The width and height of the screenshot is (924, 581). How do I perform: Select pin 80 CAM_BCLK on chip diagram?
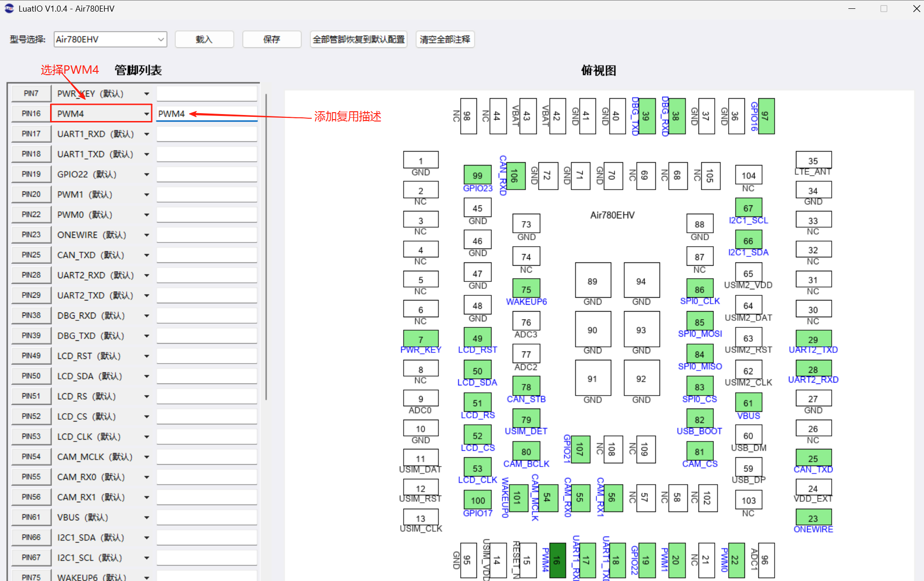tap(526, 451)
